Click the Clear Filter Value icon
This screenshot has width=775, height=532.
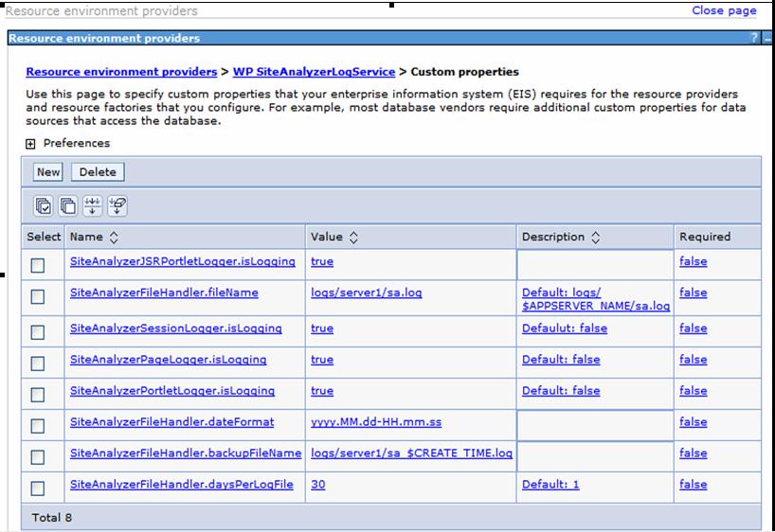coord(117,205)
